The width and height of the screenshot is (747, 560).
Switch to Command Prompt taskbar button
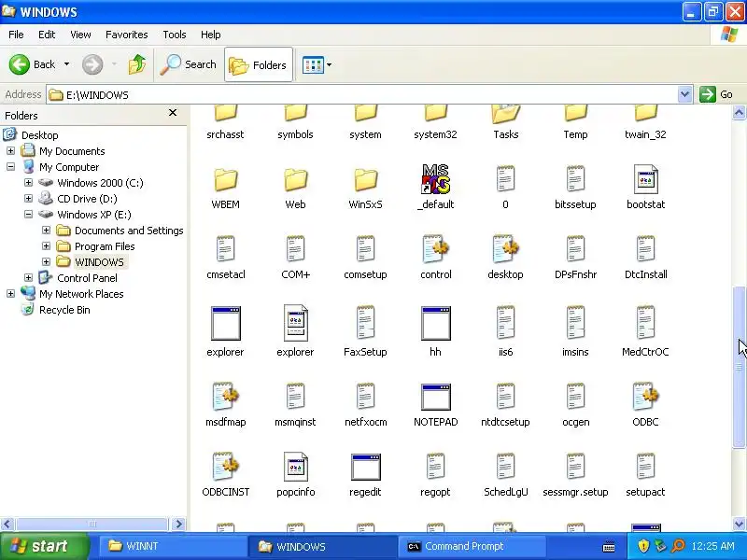tap(472, 546)
